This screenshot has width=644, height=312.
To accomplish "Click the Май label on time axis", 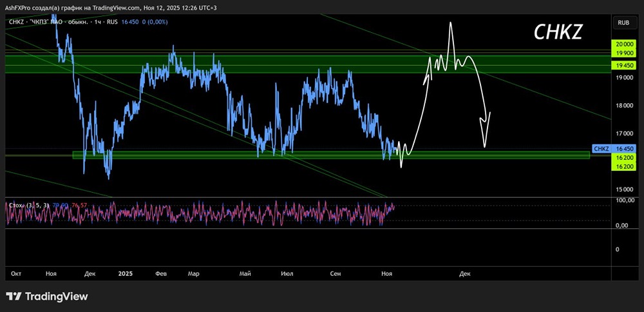I will 245,273.
